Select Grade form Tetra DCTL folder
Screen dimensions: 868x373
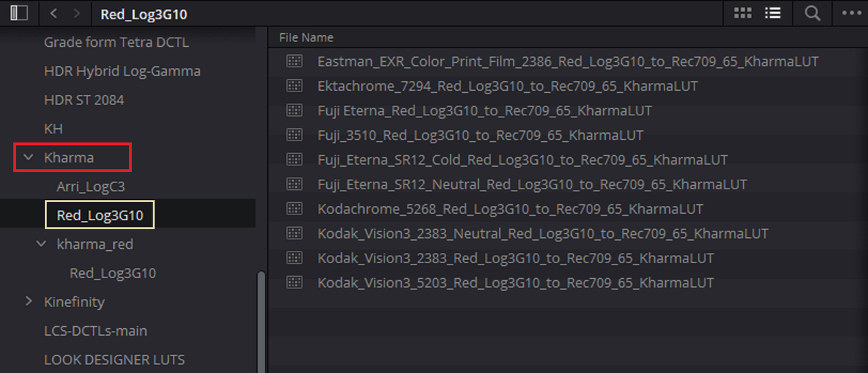coord(117,42)
